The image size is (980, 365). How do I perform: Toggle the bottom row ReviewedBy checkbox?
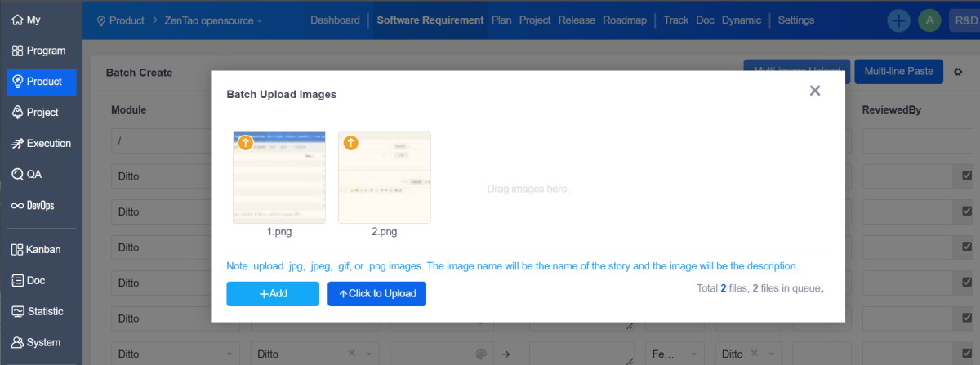click(x=967, y=354)
